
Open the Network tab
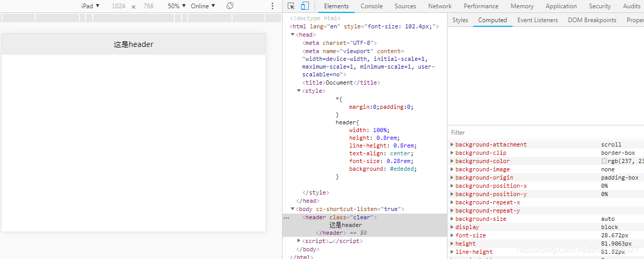pos(440,6)
